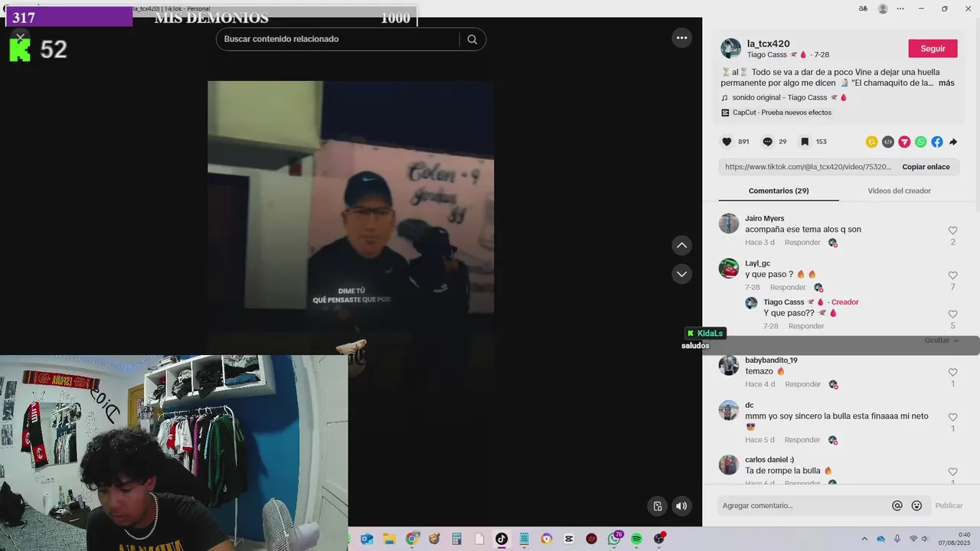
Task: Open File Explorer from the taskbar
Action: 389,539
